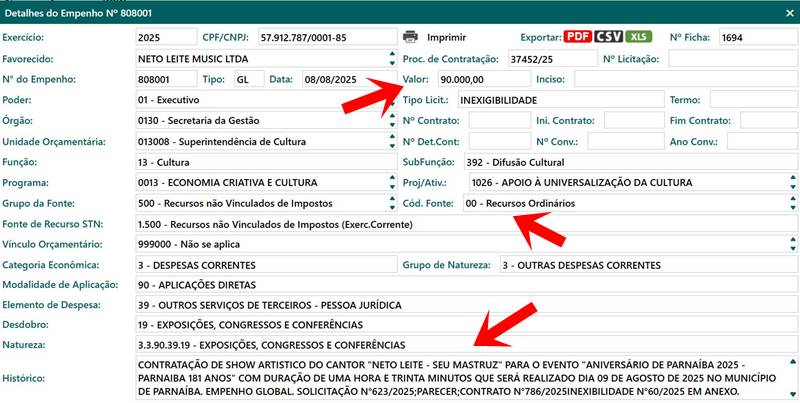
Task: Click the scroll arrows on the Órgão field
Action: (x=390, y=121)
